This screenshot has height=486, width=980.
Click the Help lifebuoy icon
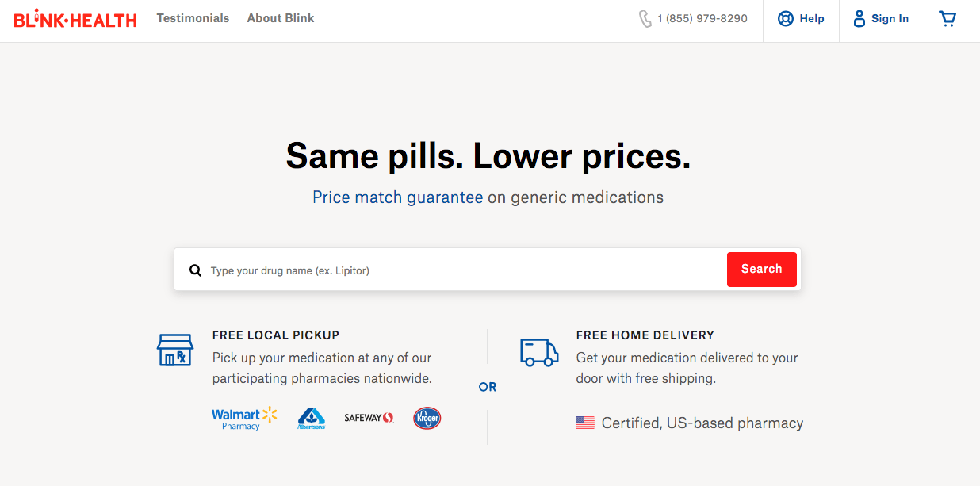point(786,19)
